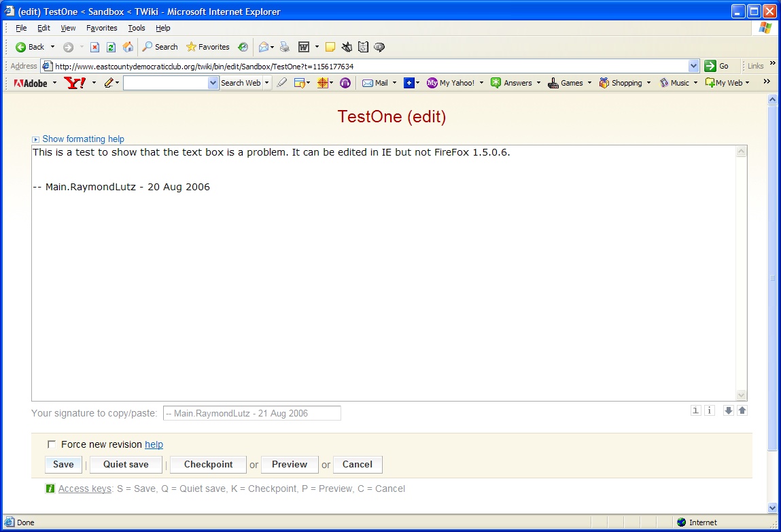Click the Print icon in toolbar
Image resolution: width=781 pixels, height=532 pixels.
[284, 47]
